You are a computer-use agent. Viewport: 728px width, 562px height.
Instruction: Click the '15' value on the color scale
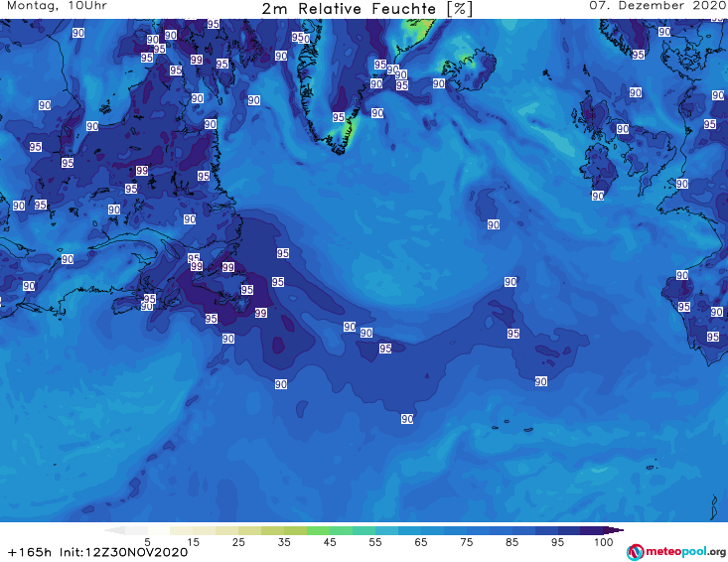point(193,541)
